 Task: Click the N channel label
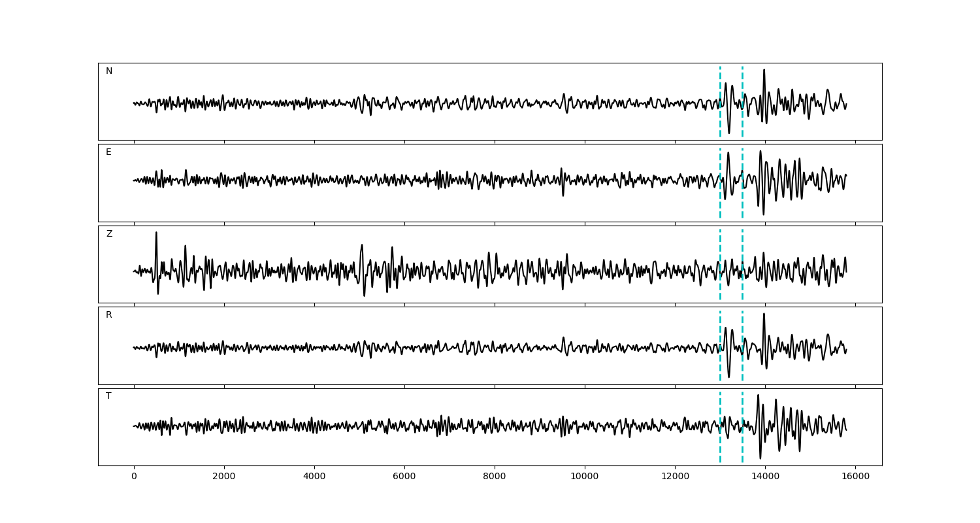coord(109,71)
